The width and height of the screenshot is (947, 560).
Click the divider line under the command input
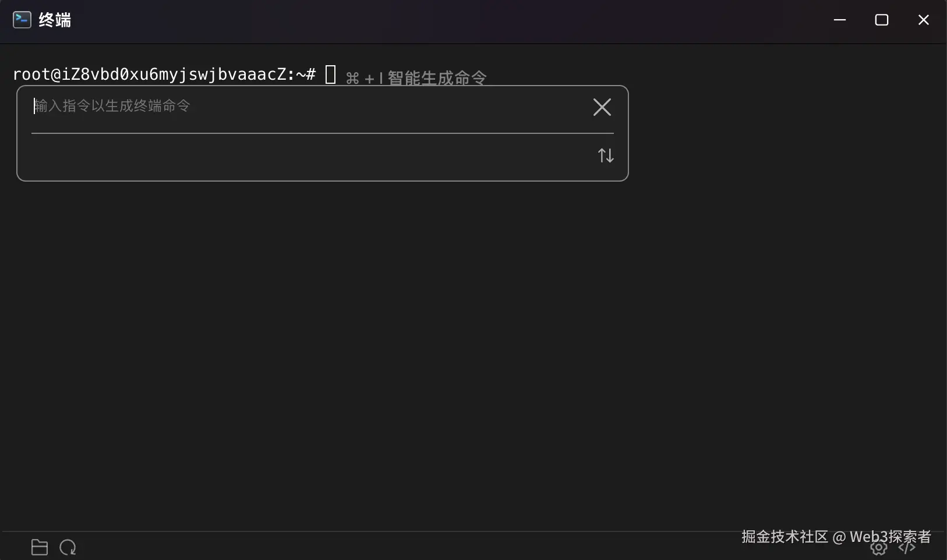point(323,133)
